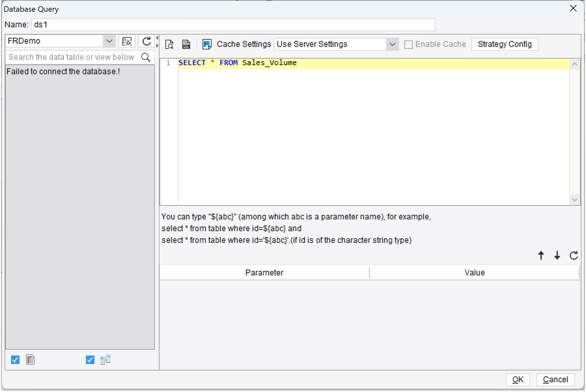The width and height of the screenshot is (586, 392).
Task: Click the Cache Settings label
Action: (x=244, y=44)
